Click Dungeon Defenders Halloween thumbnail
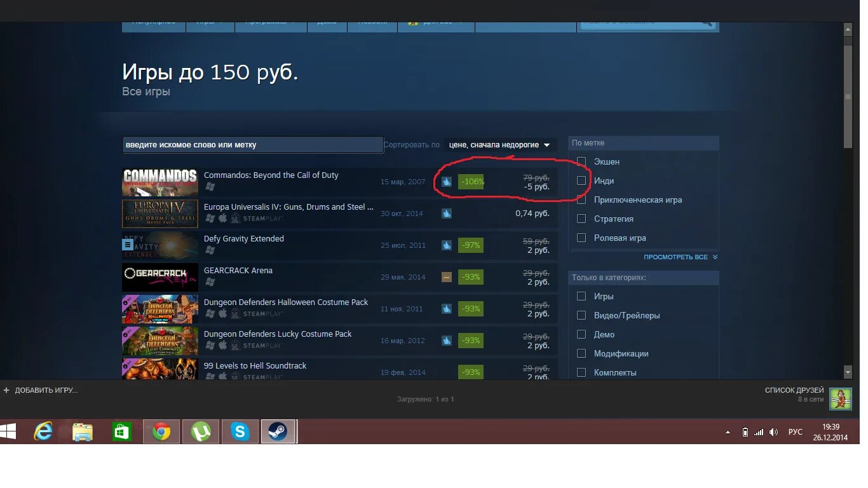The width and height of the screenshot is (868, 488). 160,309
